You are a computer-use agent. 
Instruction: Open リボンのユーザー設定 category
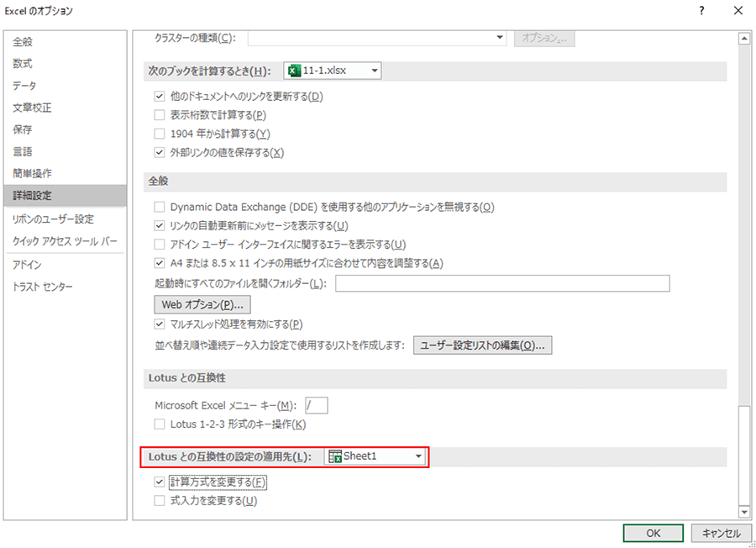tap(65, 219)
